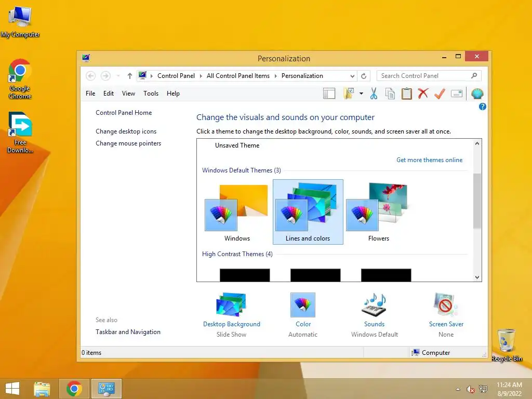Expand the dropdown arrow beside folder options icon
The height and width of the screenshot is (399, 532).
pyautogui.click(x=362, y=94)
